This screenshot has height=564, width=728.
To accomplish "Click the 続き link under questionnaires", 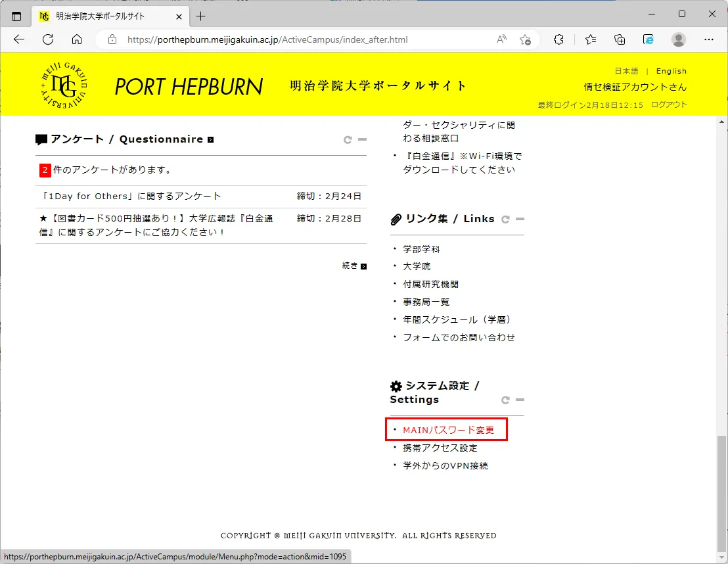I will (350, 266).
